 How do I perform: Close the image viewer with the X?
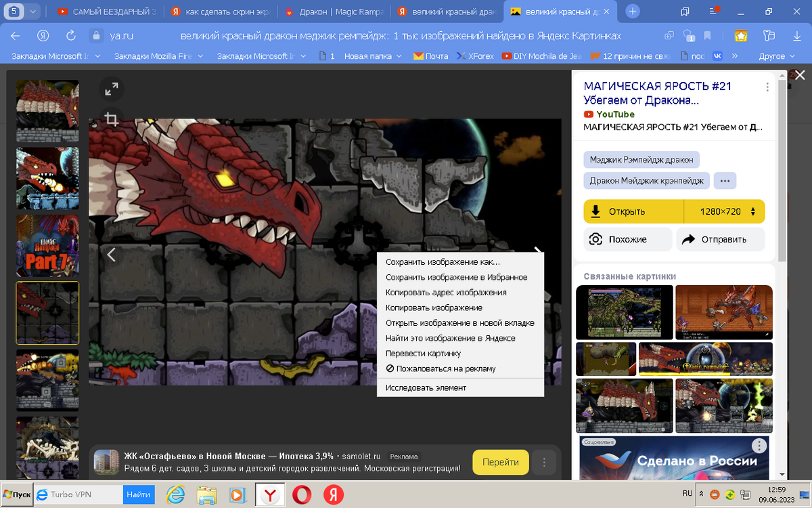coord(800,75)
